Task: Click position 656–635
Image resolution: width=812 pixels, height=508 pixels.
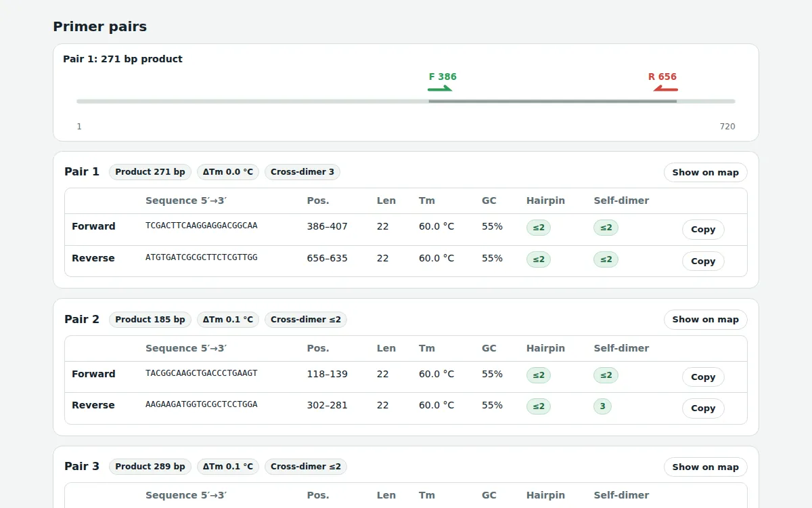Action: [328, 258]
